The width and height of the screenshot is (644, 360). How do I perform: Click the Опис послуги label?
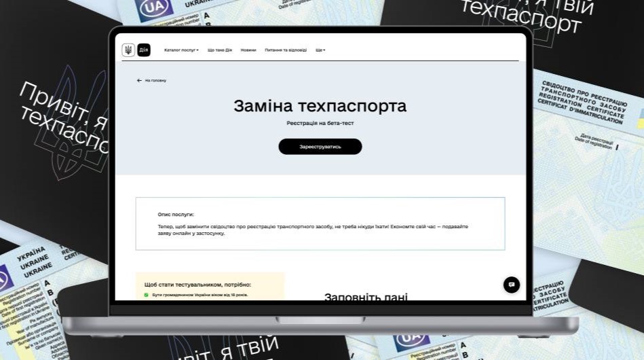176,215
